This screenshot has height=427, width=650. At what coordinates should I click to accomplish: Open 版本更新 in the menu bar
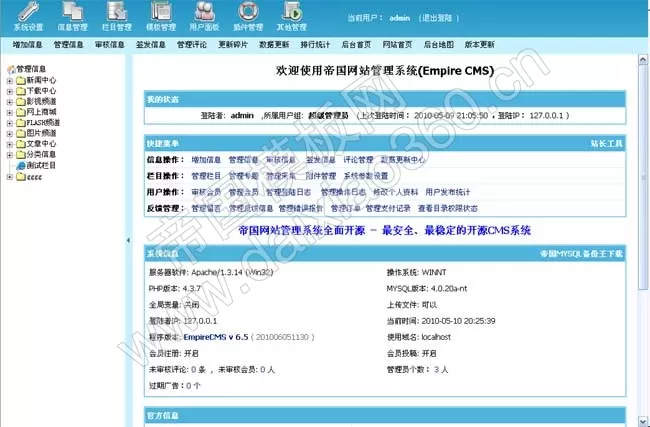click(x=479, y=44)
